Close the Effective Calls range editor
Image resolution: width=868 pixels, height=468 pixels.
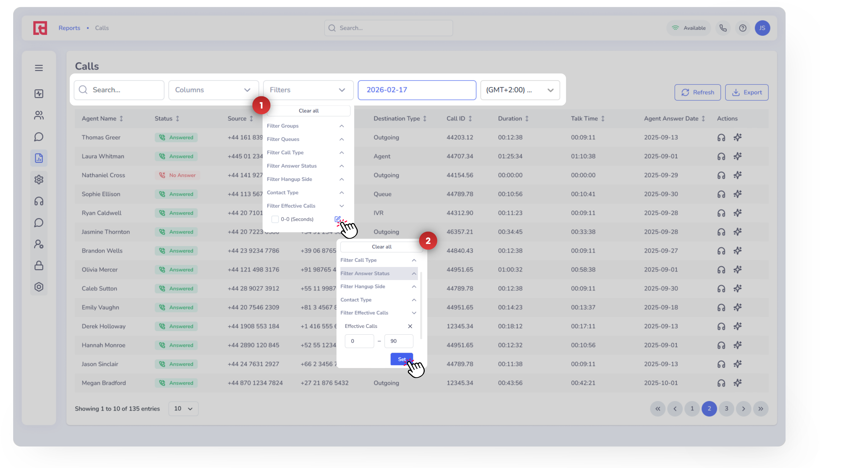tap(410, 326)
